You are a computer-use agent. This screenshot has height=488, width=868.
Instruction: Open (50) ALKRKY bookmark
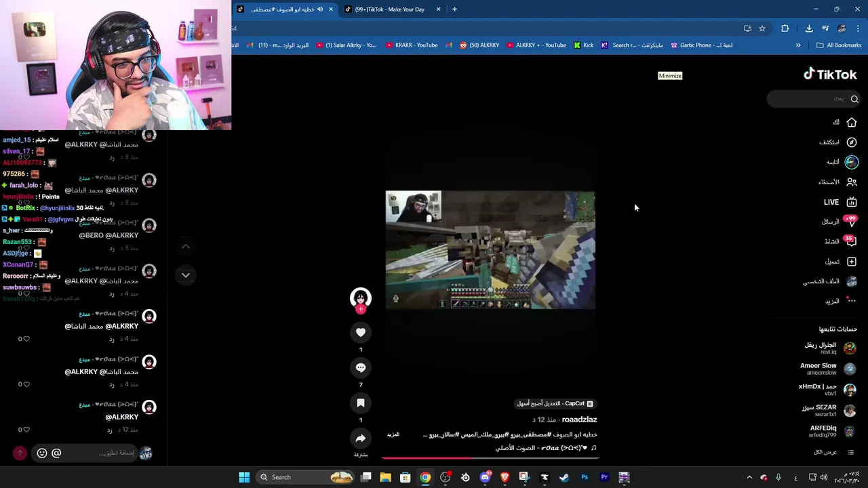(479, 45)
